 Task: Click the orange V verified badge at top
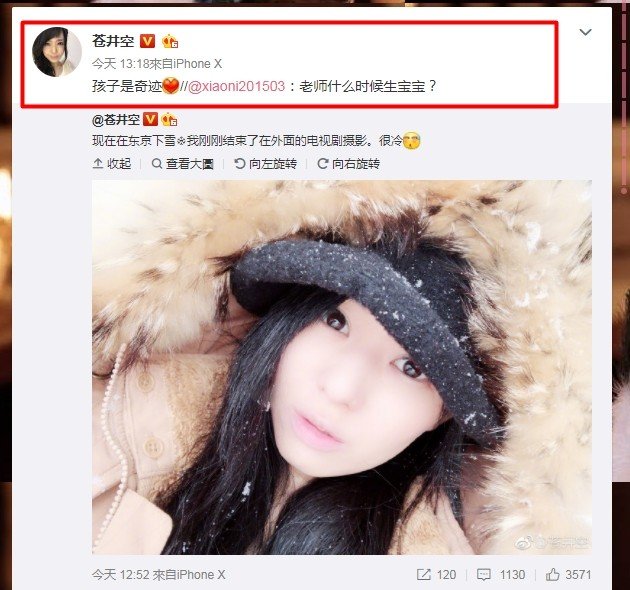click(x=147, y=41)
